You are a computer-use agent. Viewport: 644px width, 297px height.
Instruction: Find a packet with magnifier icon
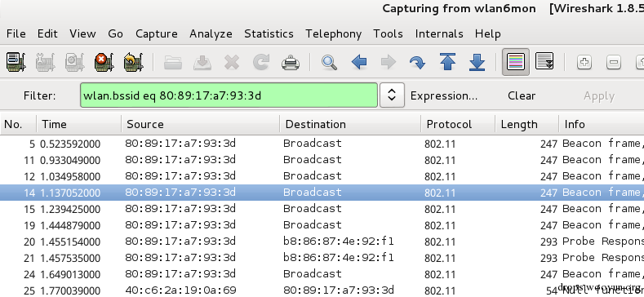[x=330, y=63]
